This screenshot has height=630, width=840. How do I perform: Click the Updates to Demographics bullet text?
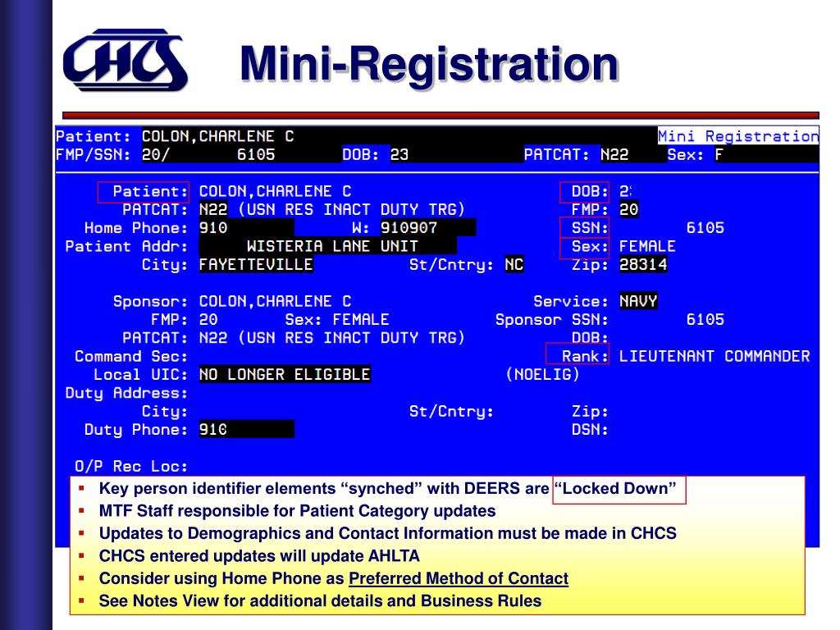(x=388, y=533)
